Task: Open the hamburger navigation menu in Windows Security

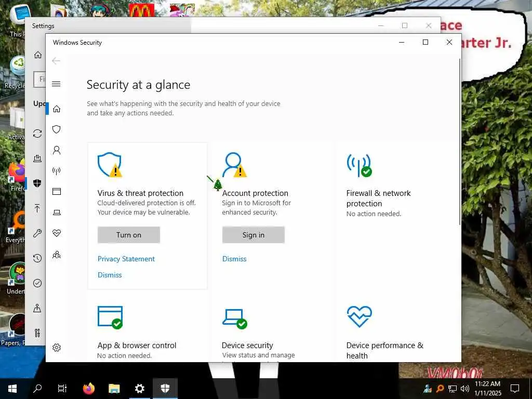Action: [56, 84]
